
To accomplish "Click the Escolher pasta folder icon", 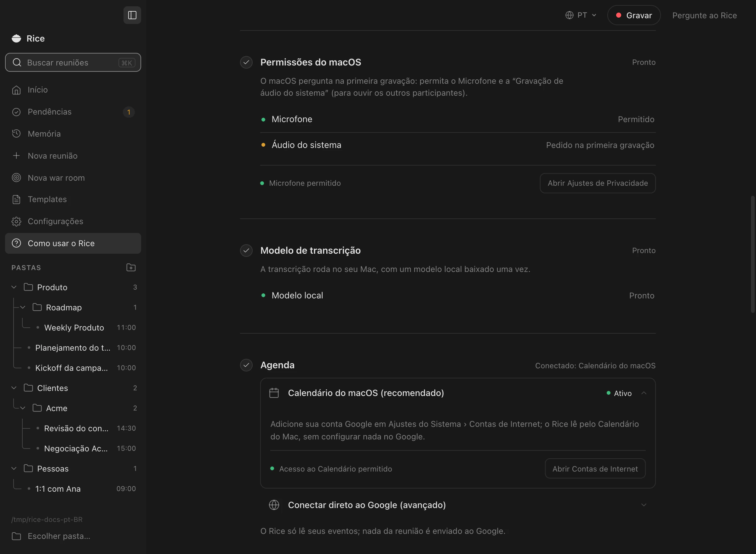I will [16, 536].
